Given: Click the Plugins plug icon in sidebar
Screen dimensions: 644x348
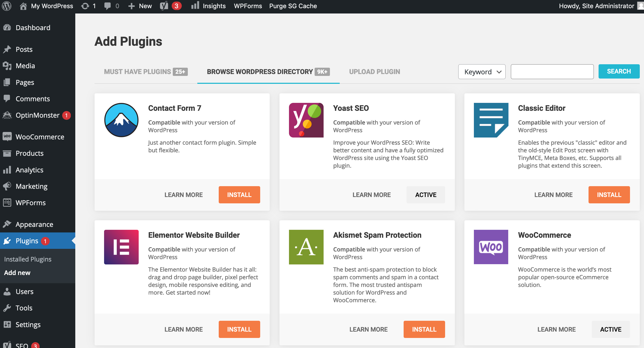Looking at the screenshot, I should click(7, 241).
